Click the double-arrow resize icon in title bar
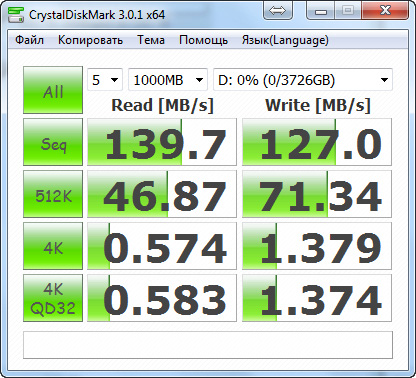 coord(278,10)
